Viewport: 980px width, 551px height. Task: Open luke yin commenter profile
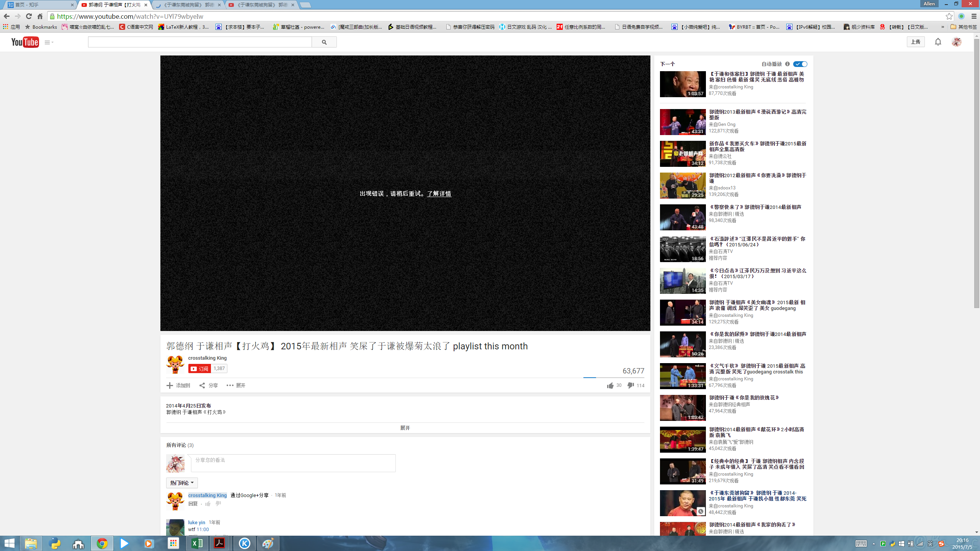pyautogui.click(x=196, y=522)
